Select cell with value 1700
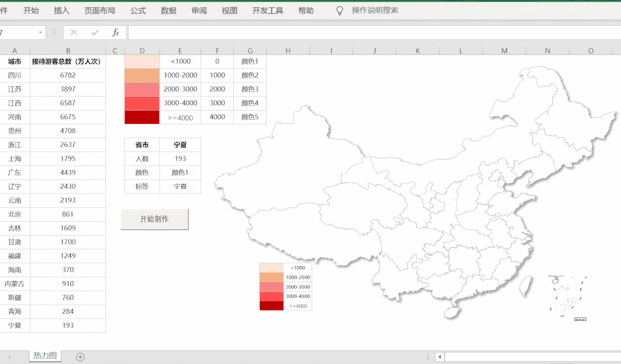 (x=68, y=242)
